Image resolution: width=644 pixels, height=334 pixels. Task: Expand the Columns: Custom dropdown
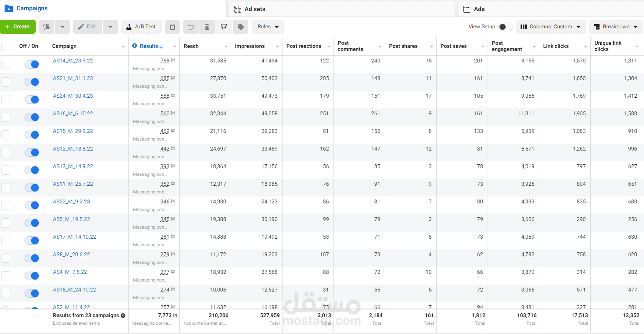[550, 27]
